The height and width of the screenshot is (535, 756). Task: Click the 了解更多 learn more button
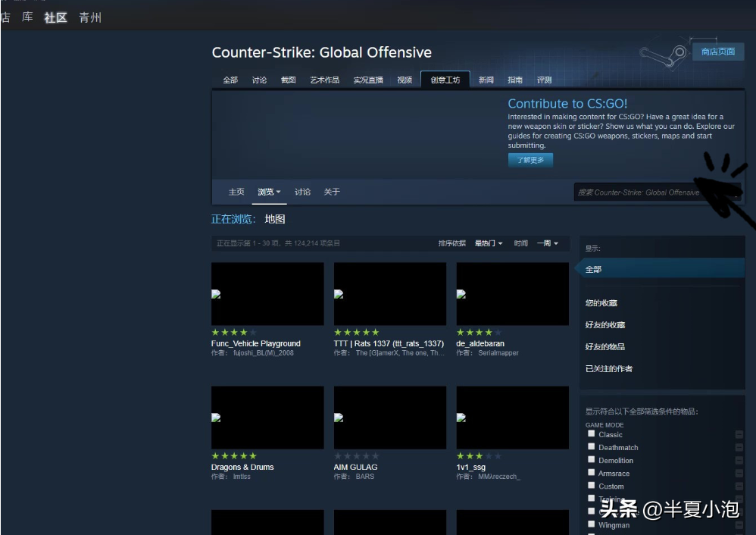pos(530,160)
